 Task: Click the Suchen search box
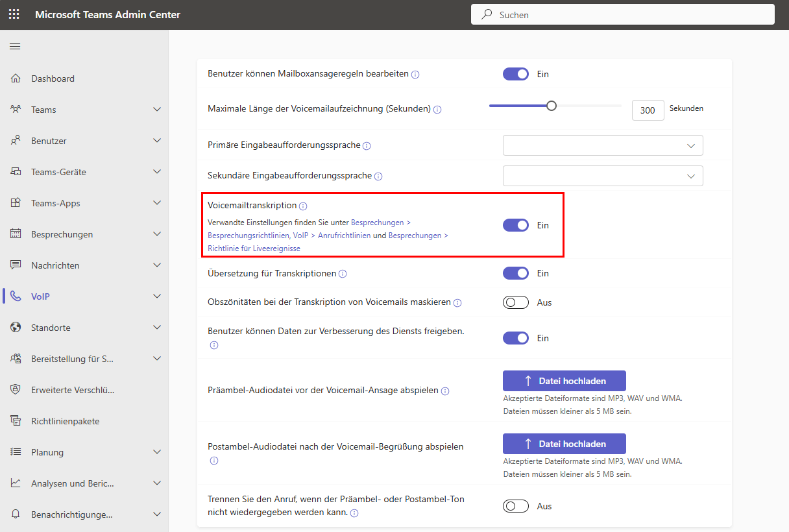pos(623,14)
